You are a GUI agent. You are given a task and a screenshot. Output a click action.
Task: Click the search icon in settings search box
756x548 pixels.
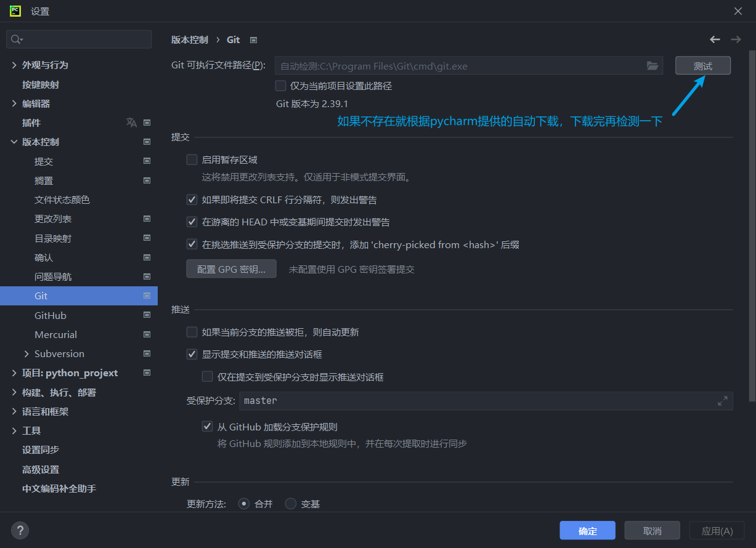coord(17,39)
